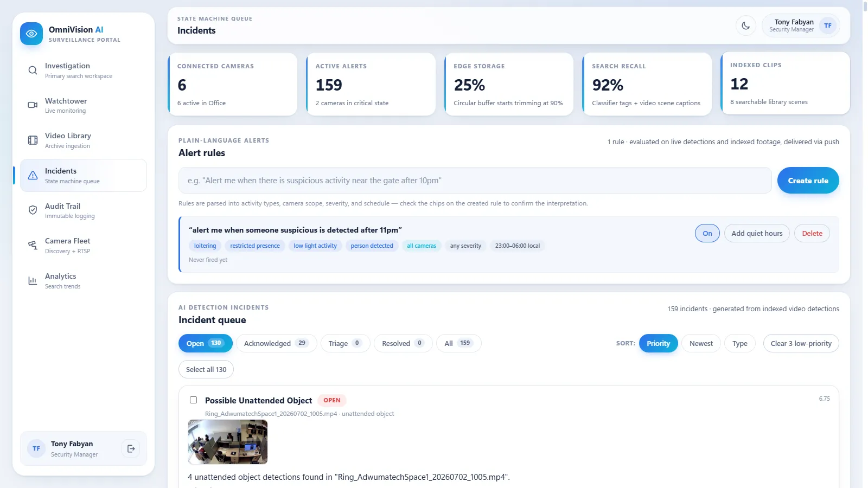Viewport: 868px width, 488px height.
Task: Open the Investigation search icon
Action: [33, 70]
